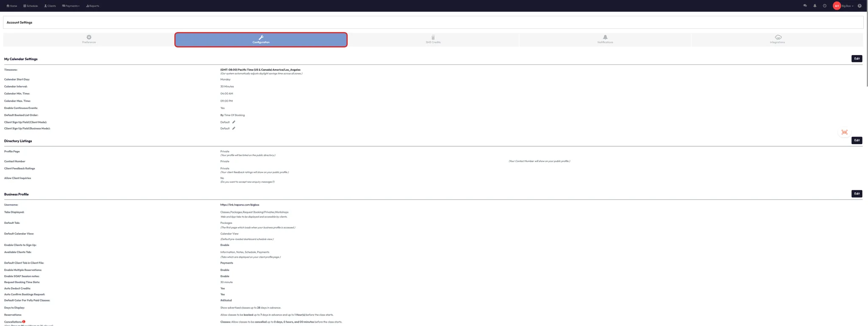Image resolution: width=868 pixels, height=326 pixels.
Task: Open the chat messages icon in top bar
Action: (x=805, y=6)
